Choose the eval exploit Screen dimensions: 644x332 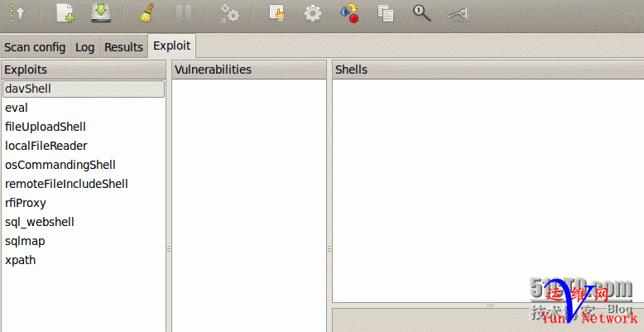pos(84,108)
